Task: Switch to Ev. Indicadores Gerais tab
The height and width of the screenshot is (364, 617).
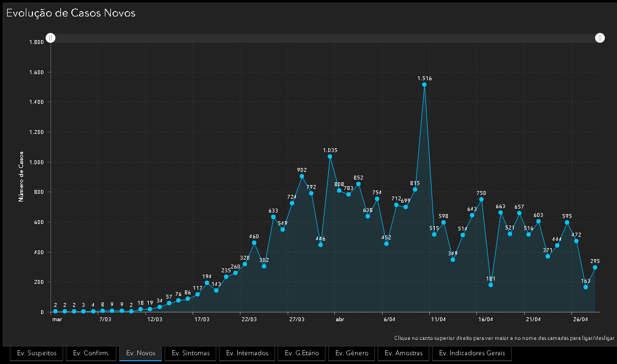Action: tap(472, 353)
